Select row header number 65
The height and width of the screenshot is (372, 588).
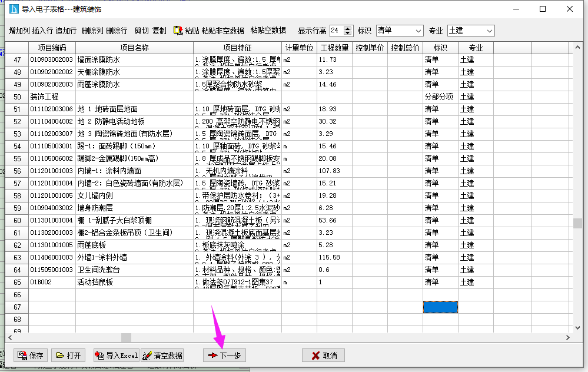tap(17, 283)
